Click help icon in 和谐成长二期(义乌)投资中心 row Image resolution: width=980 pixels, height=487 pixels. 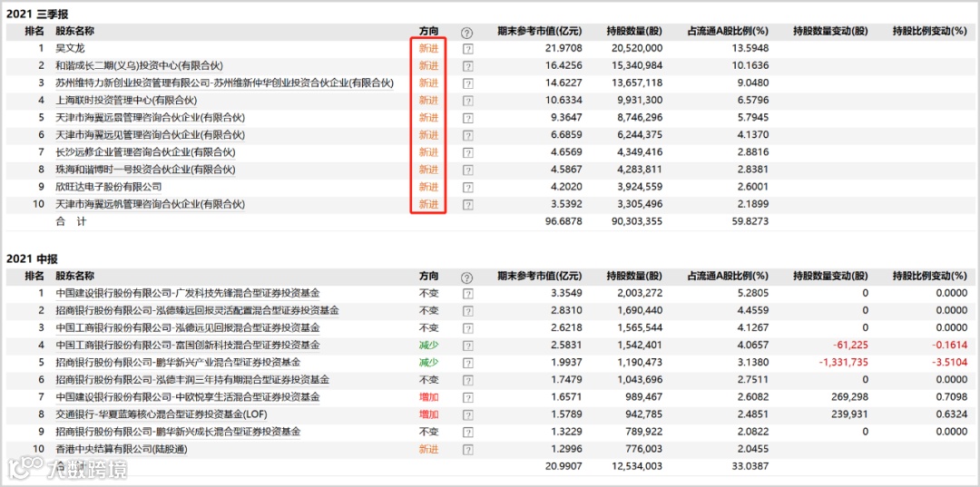[467, 66]
